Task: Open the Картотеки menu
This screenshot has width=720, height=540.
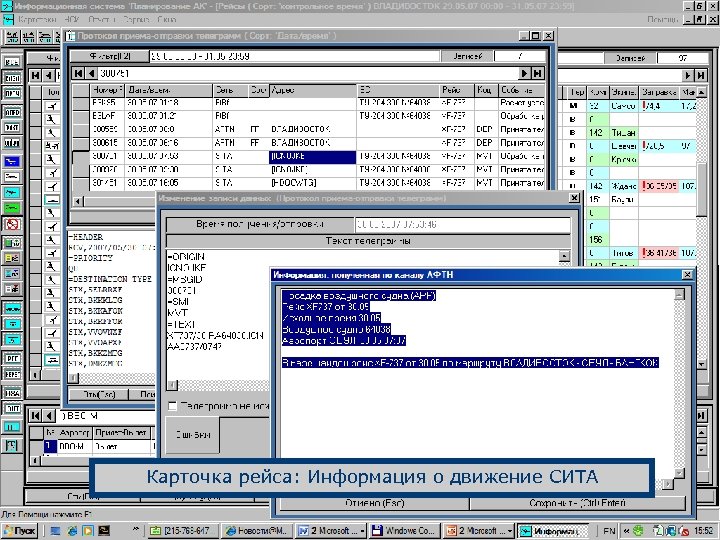Action: tap(37, 19)
